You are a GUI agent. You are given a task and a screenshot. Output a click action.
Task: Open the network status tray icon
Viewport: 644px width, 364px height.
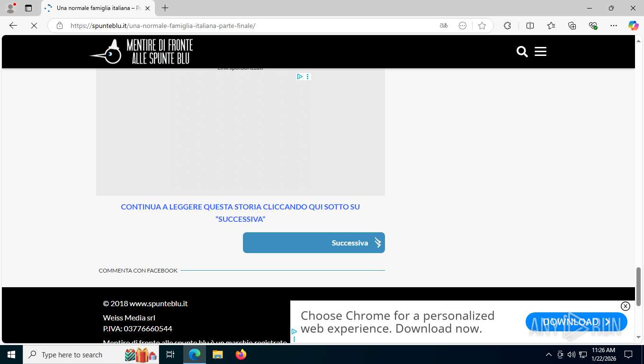point(583,355)
